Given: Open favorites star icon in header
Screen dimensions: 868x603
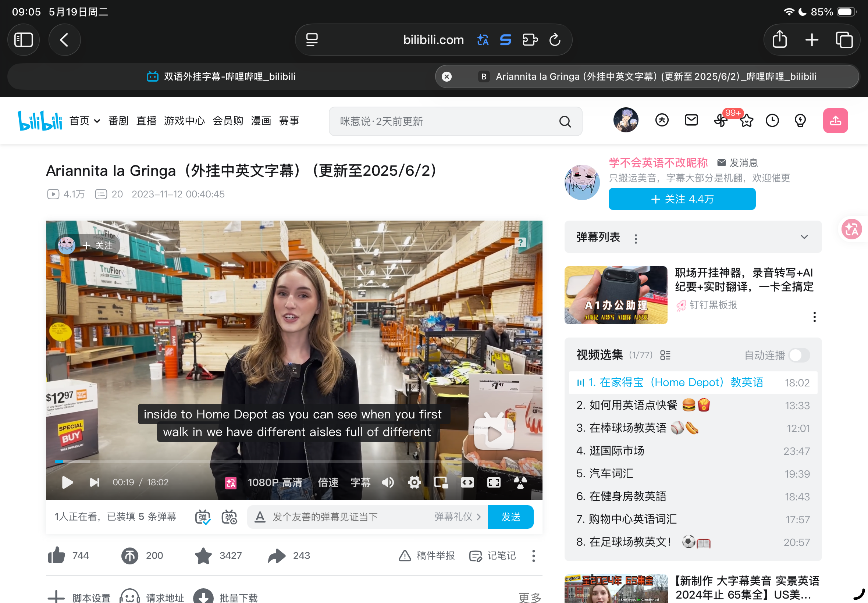Looking at the screenshot, I should tap(746, 121).
